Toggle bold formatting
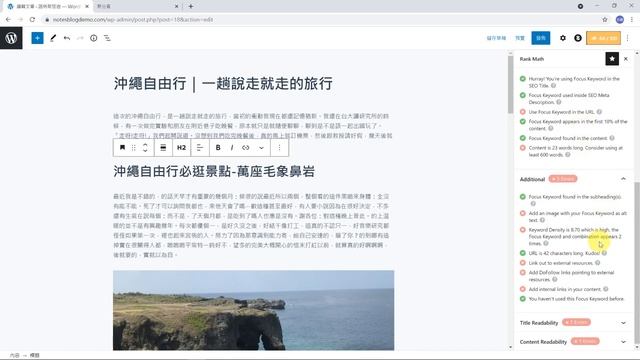The image size is (640, 360). click(x=218, y=147)
